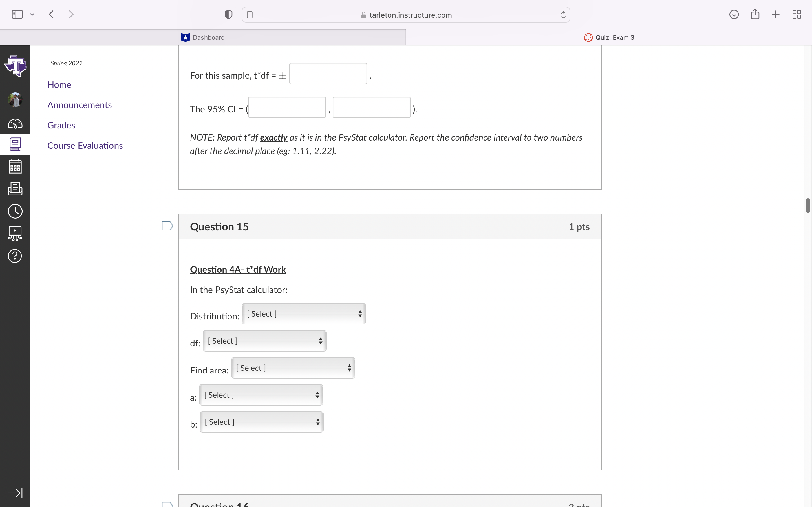Reload the page using the refresh icon

click(x=562, y=14)
